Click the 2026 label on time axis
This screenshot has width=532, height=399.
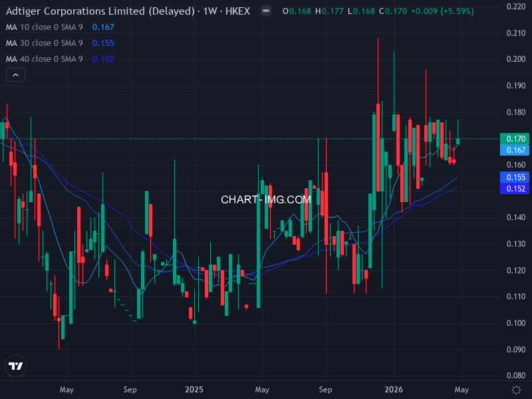click(394, 390)
